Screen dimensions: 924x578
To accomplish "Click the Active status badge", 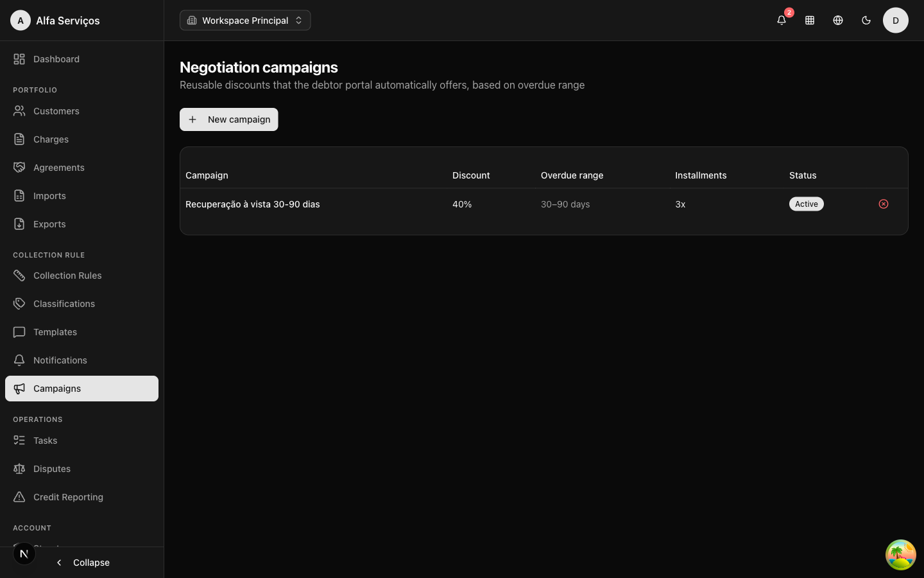I will (x=807, y=204).
